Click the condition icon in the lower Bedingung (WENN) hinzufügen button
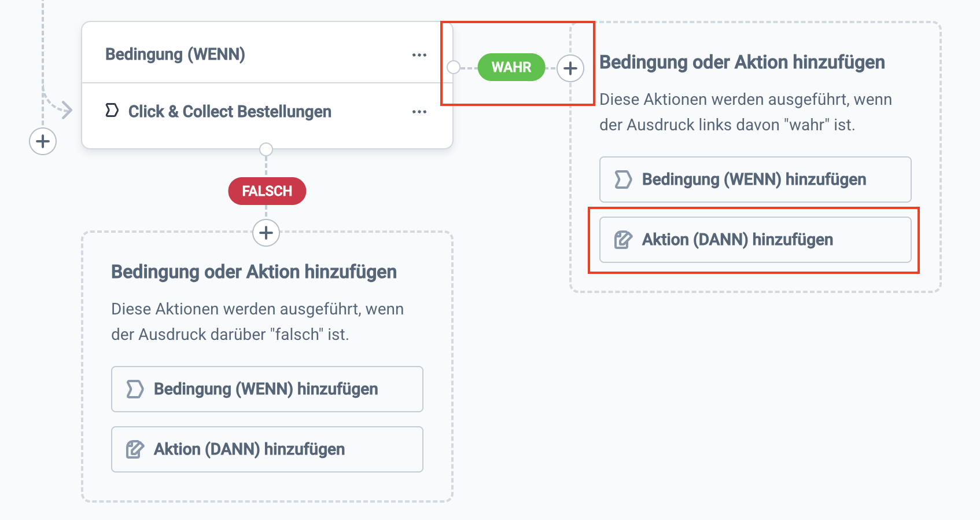980x520 pixels. coord(135,389)
